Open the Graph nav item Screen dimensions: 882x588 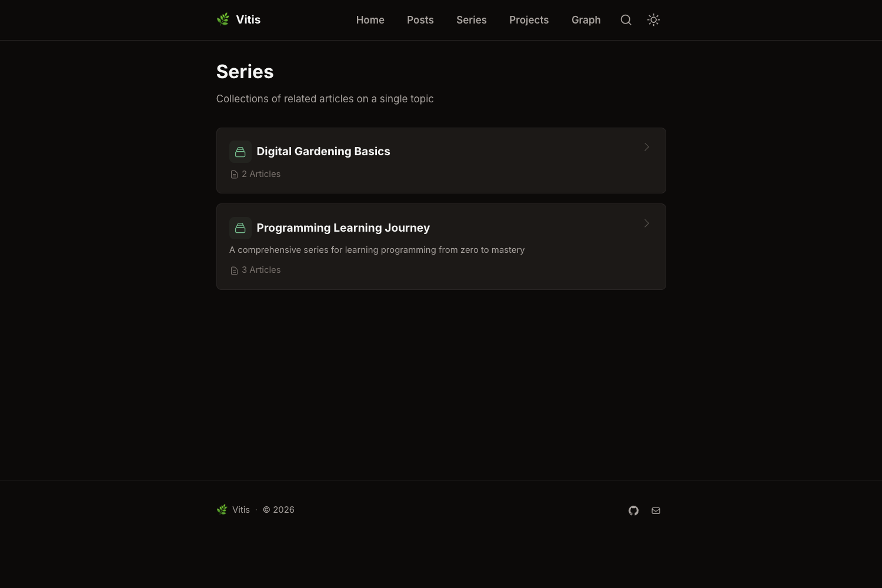pyautogui.click(x=586, y=20)
